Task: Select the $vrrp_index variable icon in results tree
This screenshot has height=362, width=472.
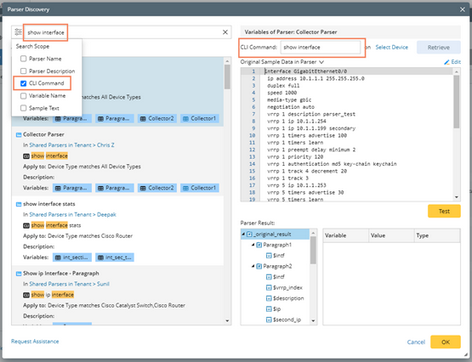Action: click(x=269, y=287)
